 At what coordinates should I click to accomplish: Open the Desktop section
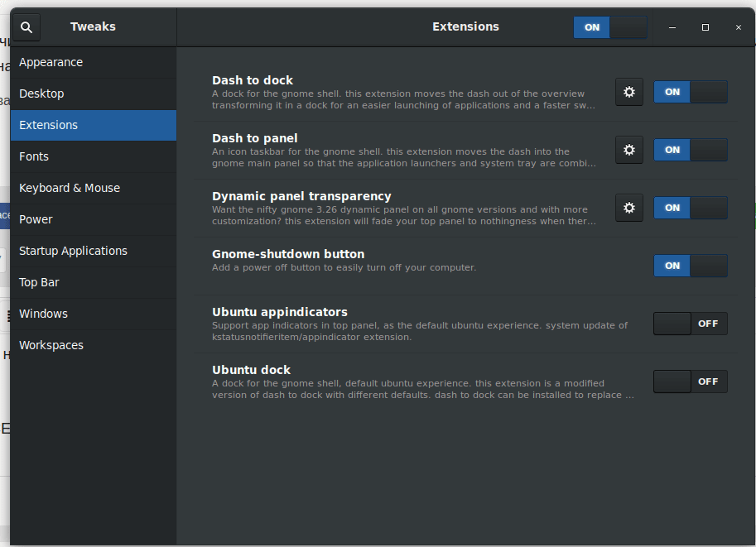tap(94, 94)
